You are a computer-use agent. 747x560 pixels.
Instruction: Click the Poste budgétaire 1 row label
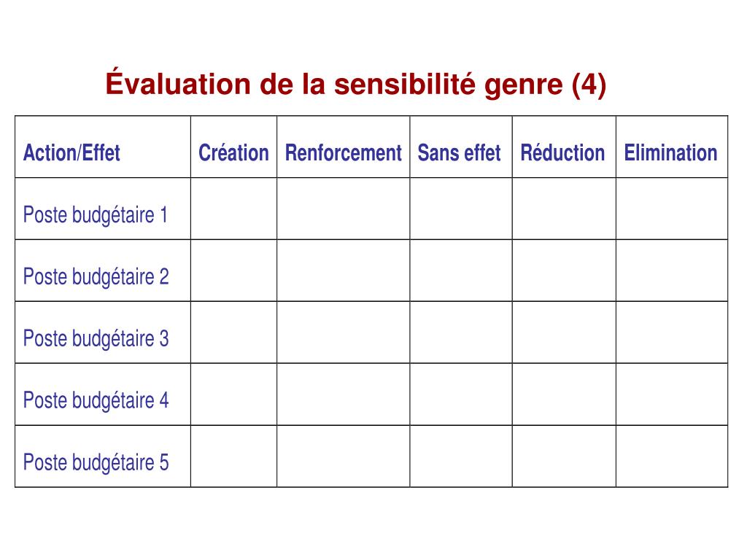(96, 215)
